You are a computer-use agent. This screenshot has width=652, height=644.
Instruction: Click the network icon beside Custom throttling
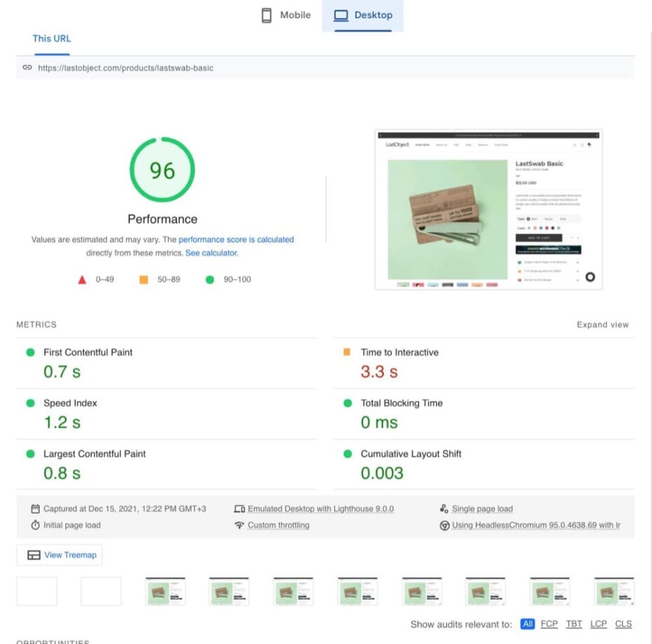238,524
